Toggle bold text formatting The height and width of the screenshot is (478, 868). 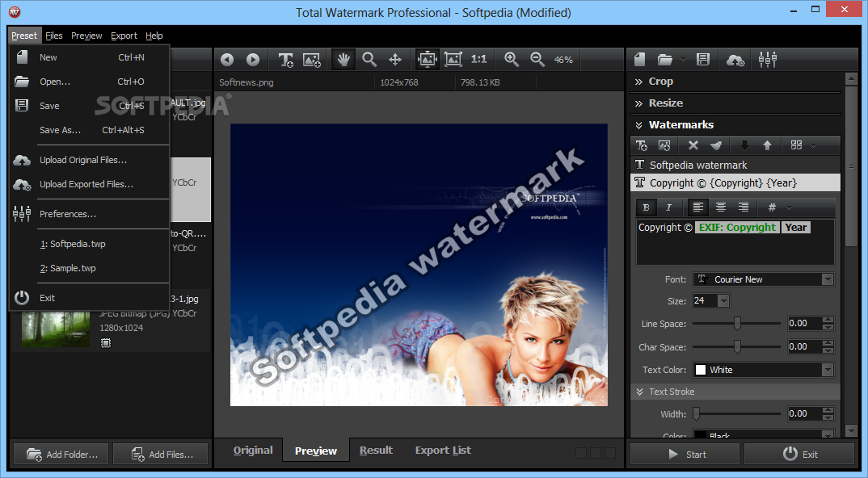646,208
